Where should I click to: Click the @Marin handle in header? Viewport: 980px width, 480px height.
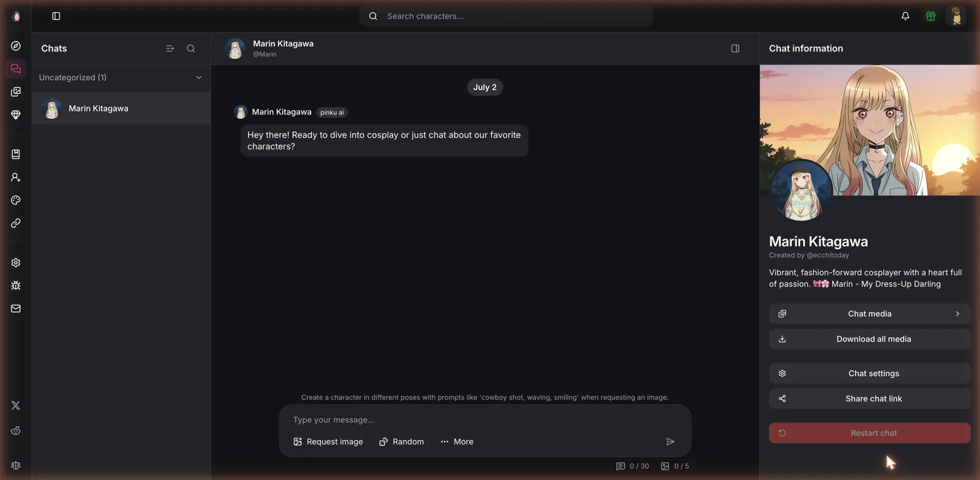click(x=265, y=54)
